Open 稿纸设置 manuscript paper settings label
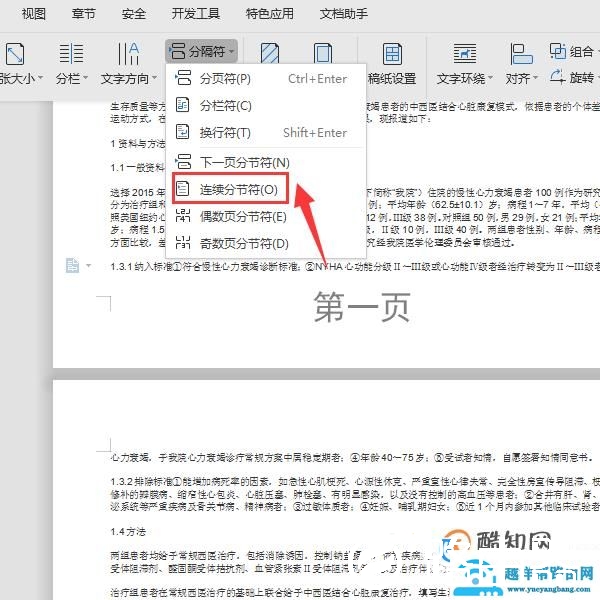The height and width of the screenshot is (600, 600). pyautogui.click(x=392, y=78)
